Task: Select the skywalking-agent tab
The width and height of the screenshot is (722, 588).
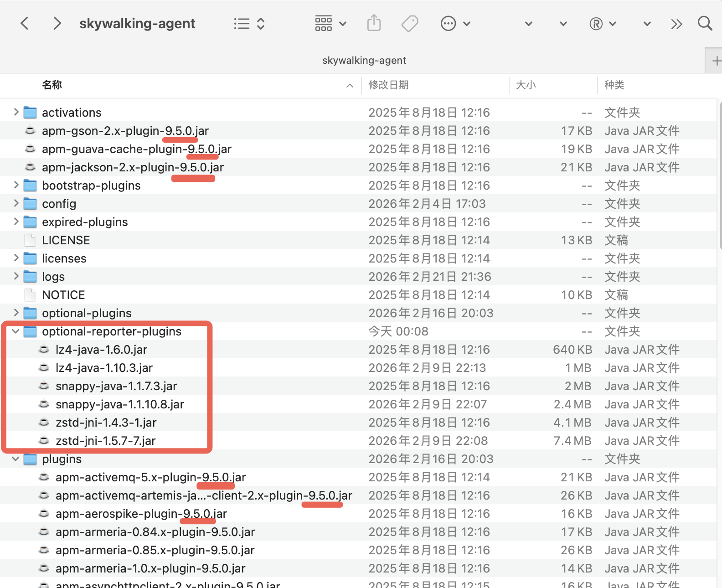Action: pos(364,60)
